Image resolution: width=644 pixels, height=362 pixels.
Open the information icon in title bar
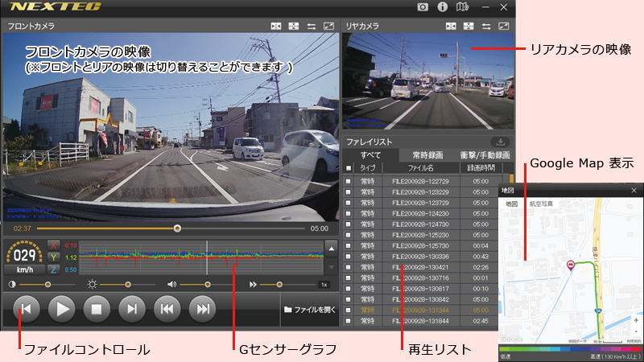(442, 7)
